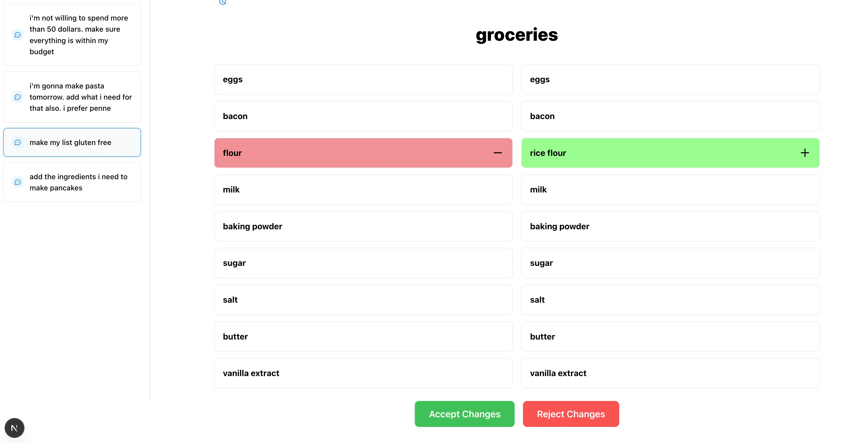Open the 50 dollar budget prompt card
The image size is (868, 443).
72,35
